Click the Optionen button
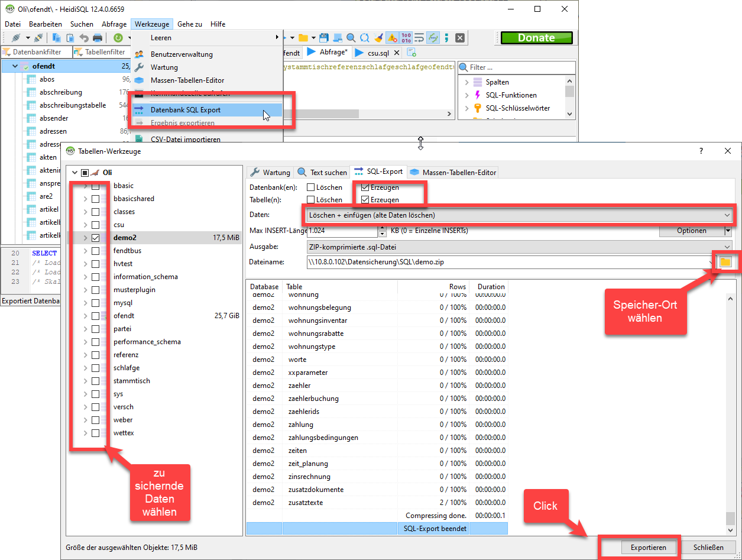 (692, 231)
